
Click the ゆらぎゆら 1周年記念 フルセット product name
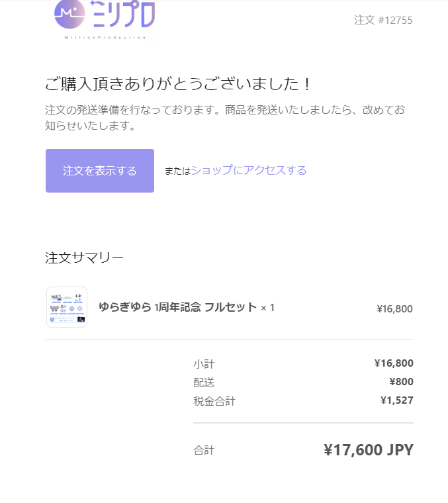177,307
